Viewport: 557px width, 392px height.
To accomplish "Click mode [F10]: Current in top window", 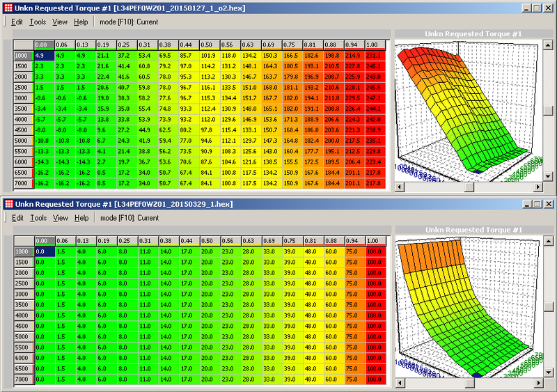I will tap(128, 22).
